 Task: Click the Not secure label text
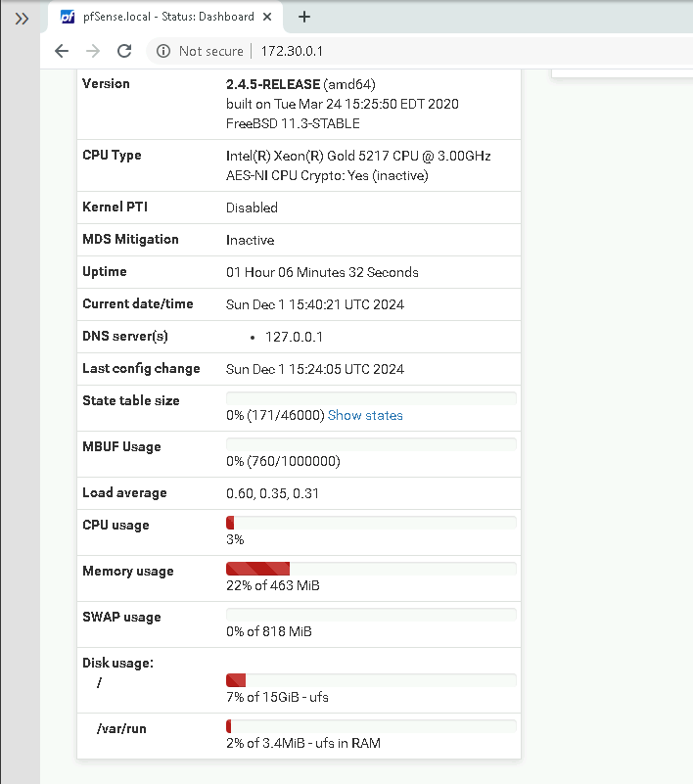point(211,51)
